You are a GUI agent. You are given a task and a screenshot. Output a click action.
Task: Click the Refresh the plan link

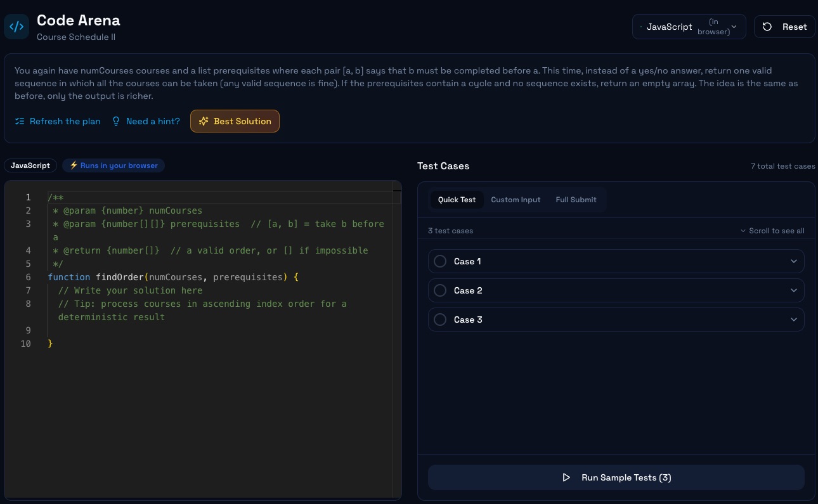pyautogui.click(x=58, y=121)
